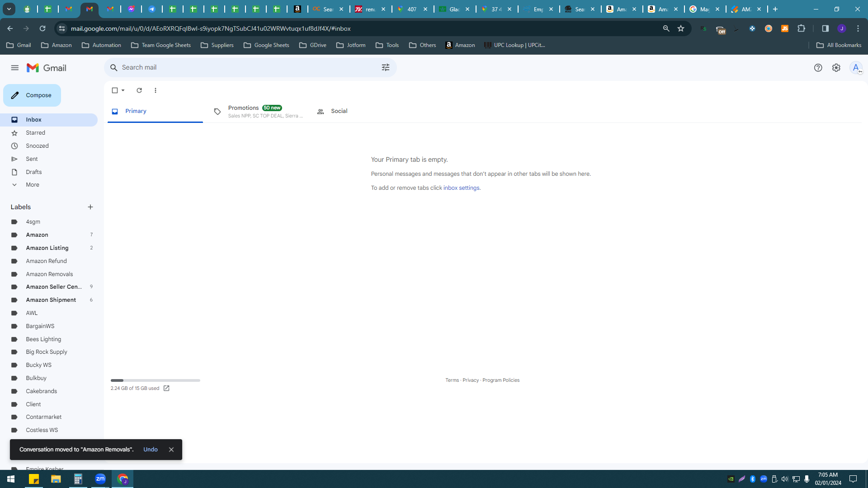Open the More toolbar options menu
The height and width of the screenshot is (488, 868).
(x=156, y=90)
